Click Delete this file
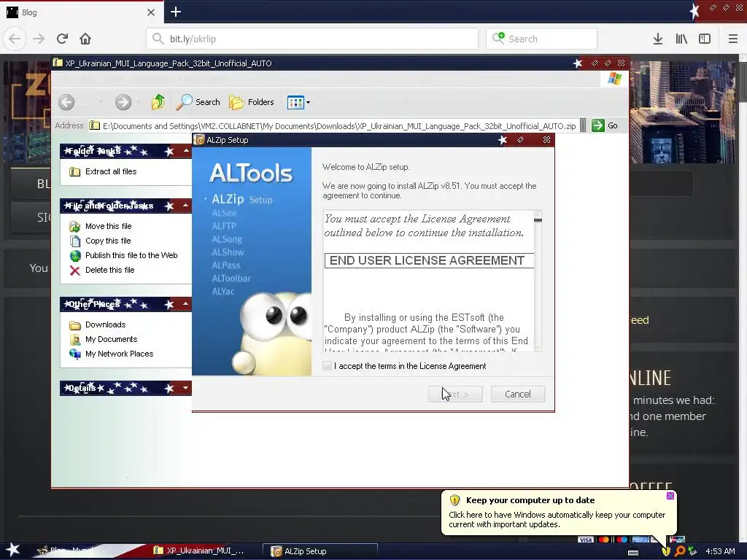Viewport: 747px width, 560px height. pyautogui.click(x=109, y=270)
